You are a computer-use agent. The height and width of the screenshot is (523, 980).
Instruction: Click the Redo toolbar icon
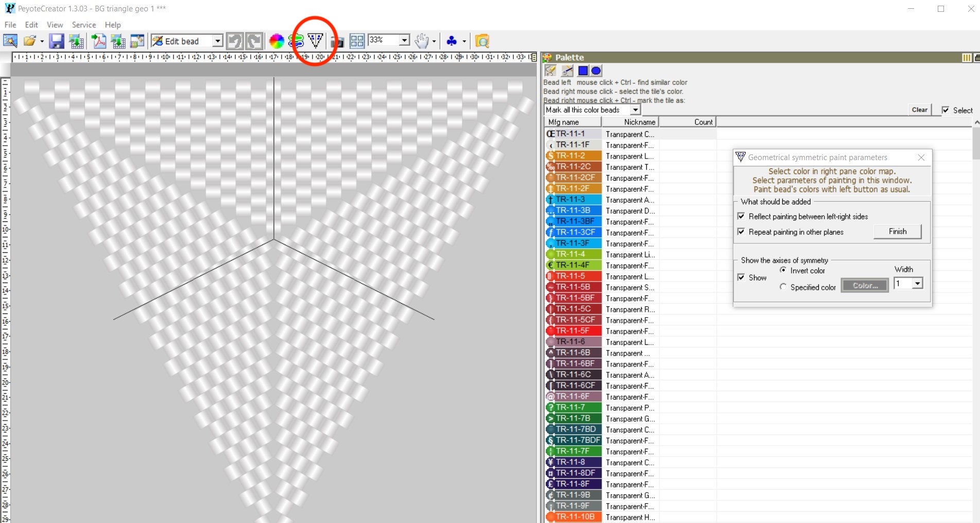pyautogui.click(x=253, y=41)
